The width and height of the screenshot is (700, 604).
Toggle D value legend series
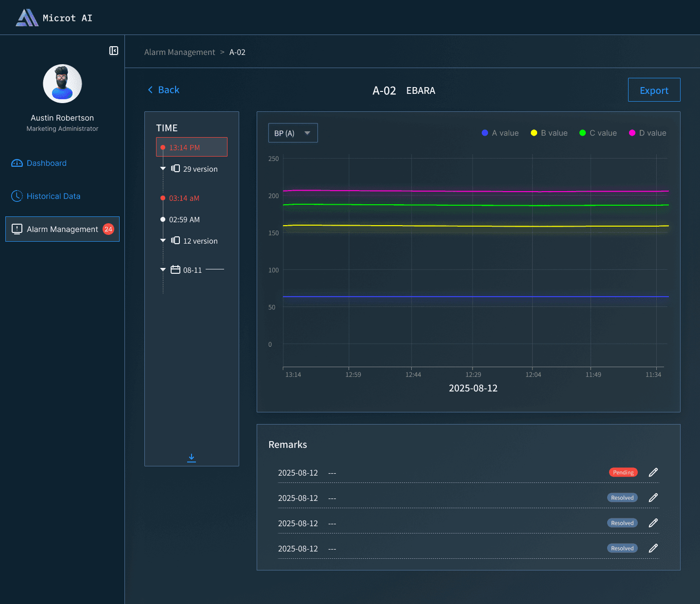647,133
